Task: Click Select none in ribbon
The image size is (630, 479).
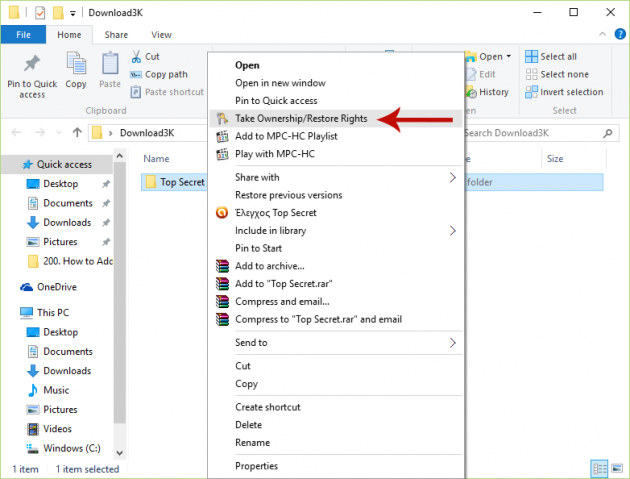Action: tap(563, 74)
